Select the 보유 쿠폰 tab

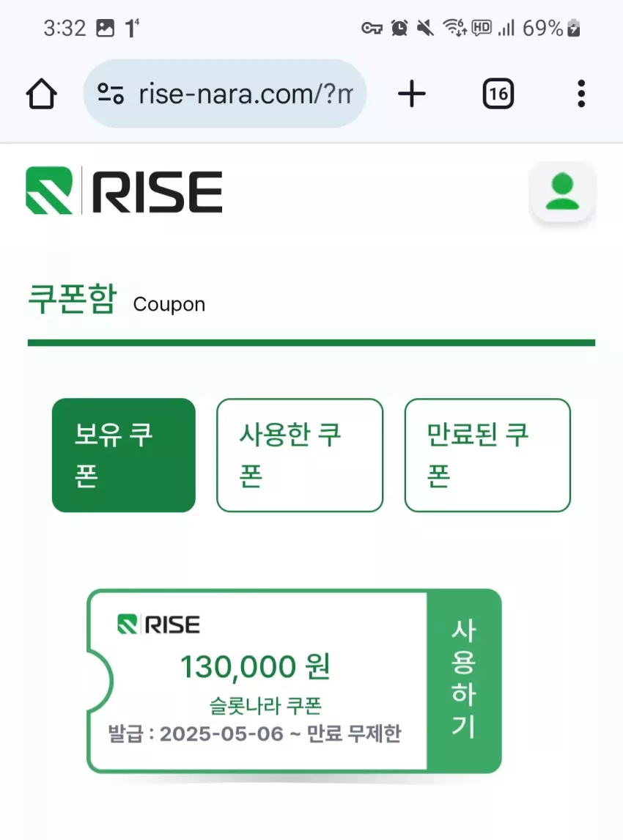pos(124,455)
